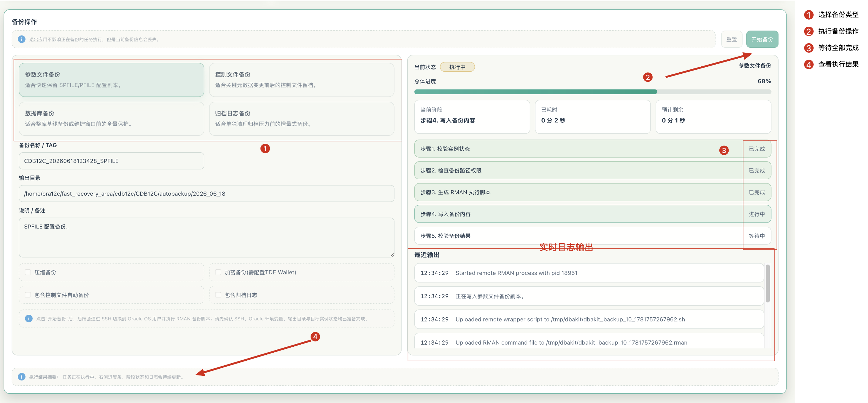Click the 已完成 status of step 1
Viewport: 868px width, 403px height.
click(x=757, y=149)
